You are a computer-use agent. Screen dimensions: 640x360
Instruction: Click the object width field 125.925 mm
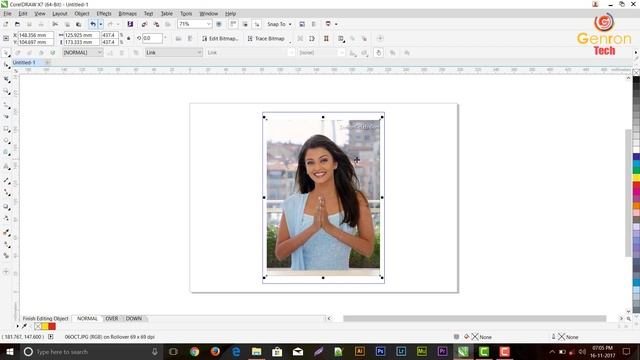pos(81,35)
